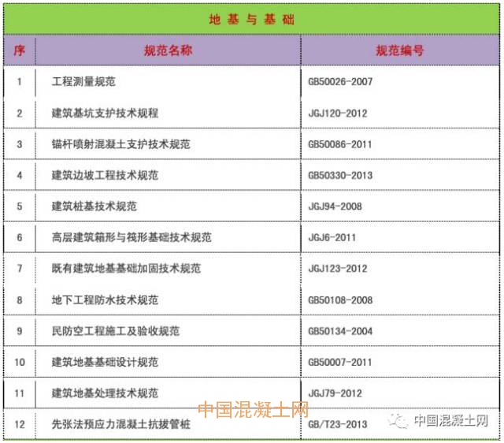Select the 规范名称 column header
The height and width of the screenshot is (443, 504).
pos(168,50)
